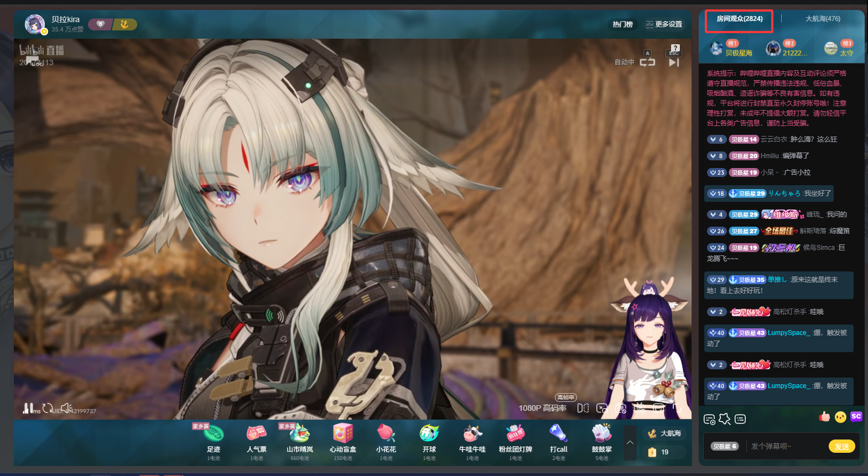Viewport: 868px width, 476px height.
Task: Open rank 1 viewer 贝极星海
Action: tap(731, 49)
